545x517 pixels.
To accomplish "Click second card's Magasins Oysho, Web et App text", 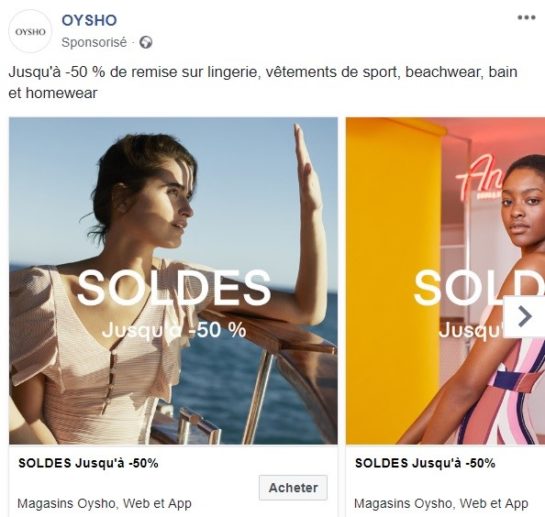I will tap(441, 503).
